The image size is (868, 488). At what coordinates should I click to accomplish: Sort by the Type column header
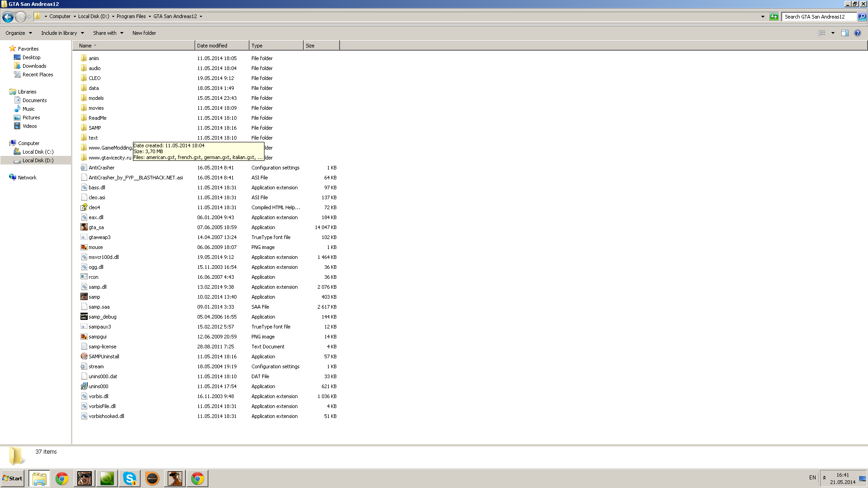pos(276,46)
